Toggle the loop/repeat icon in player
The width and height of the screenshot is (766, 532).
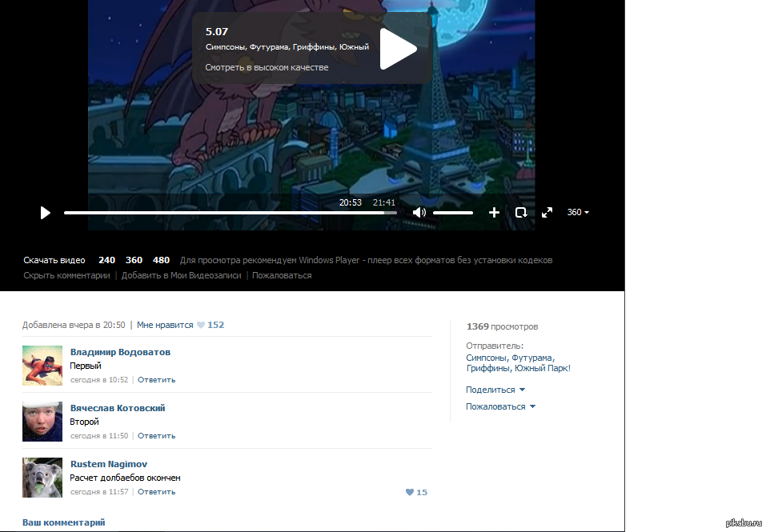[520, 213]
